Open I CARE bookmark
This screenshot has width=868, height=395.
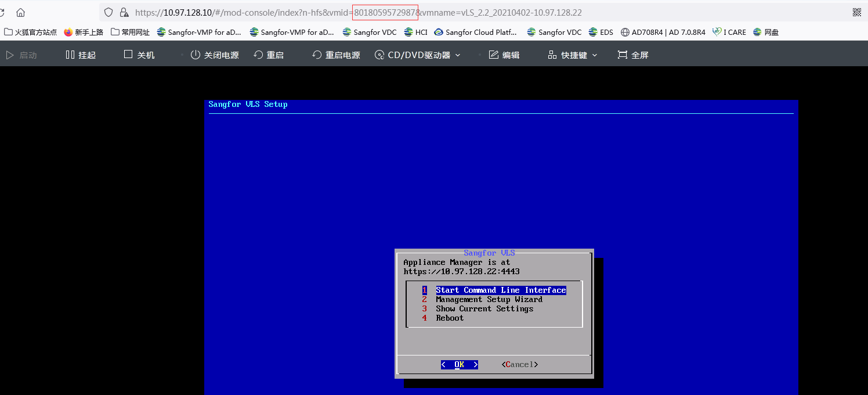729,32
